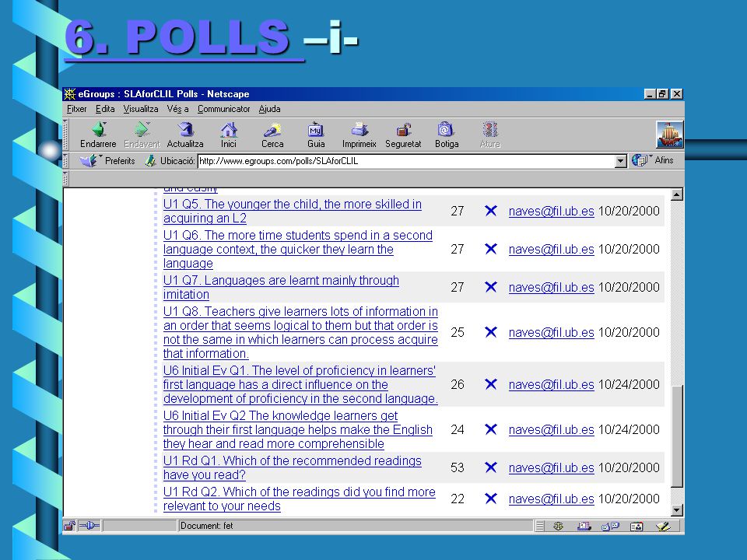The height and width of the screenshot is (560, 747).
Task: Delete U6 Initial Ev Q2 poll with X
Action: pos(491,429)
